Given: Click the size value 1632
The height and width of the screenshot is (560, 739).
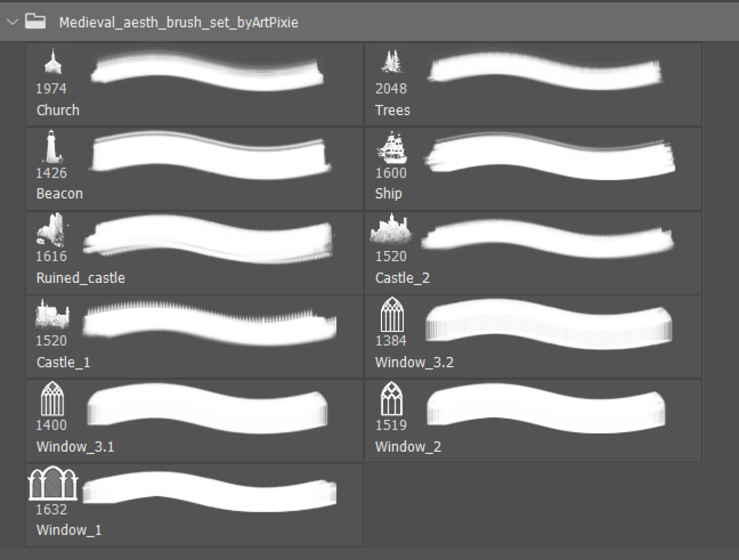Looking at the screenshot, I should point(51,509).
